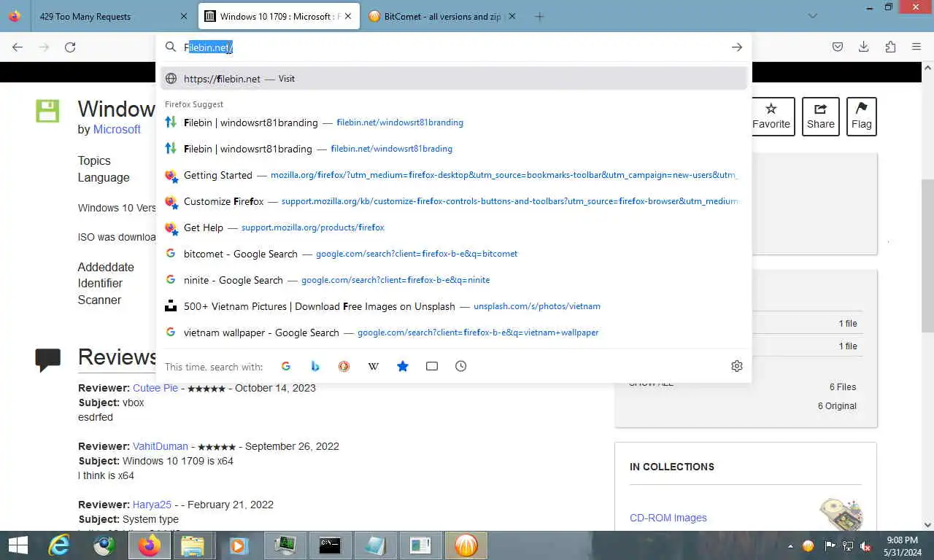Select the Windows 10 1709 Microsoft tab
Screen dimensions: 934x560
(x=279, y=16)
